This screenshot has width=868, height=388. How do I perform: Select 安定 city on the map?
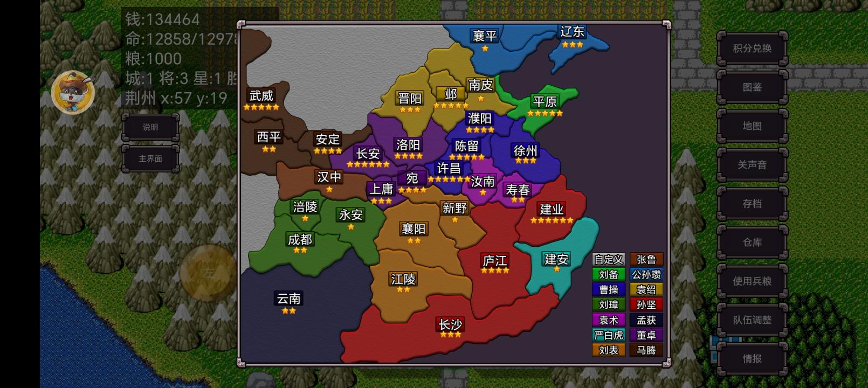click(328, 140)
